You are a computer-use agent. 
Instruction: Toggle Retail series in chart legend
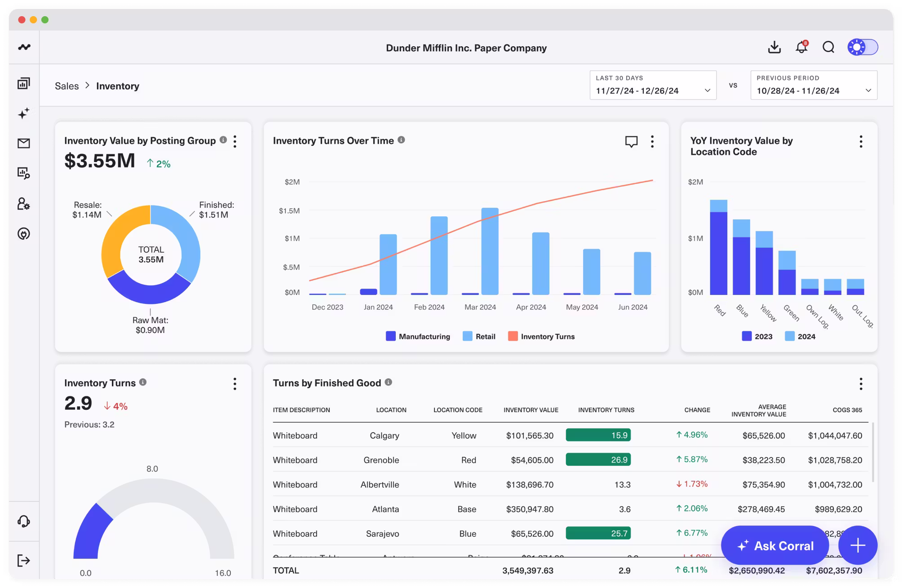tap(479, 336)
